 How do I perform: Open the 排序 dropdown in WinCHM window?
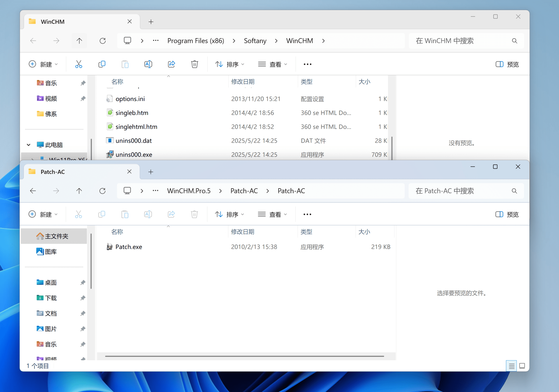[x=229, y=64]
